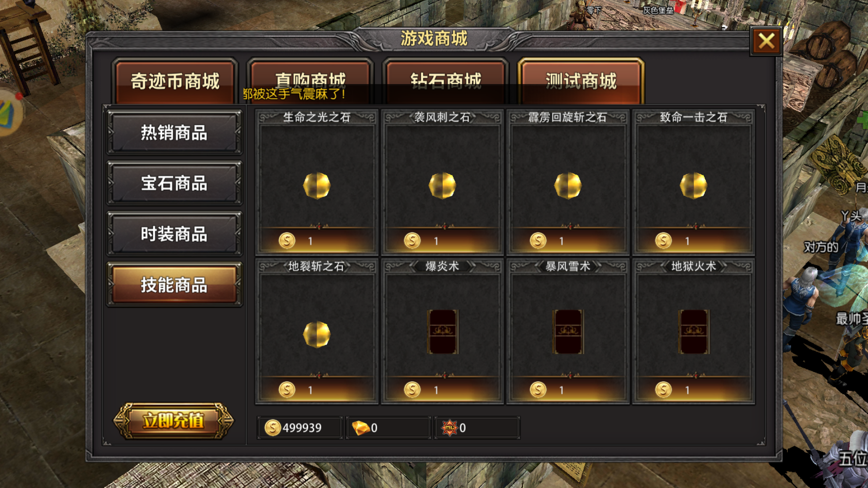Select the 技能商品 category

(x=174, y=285)
